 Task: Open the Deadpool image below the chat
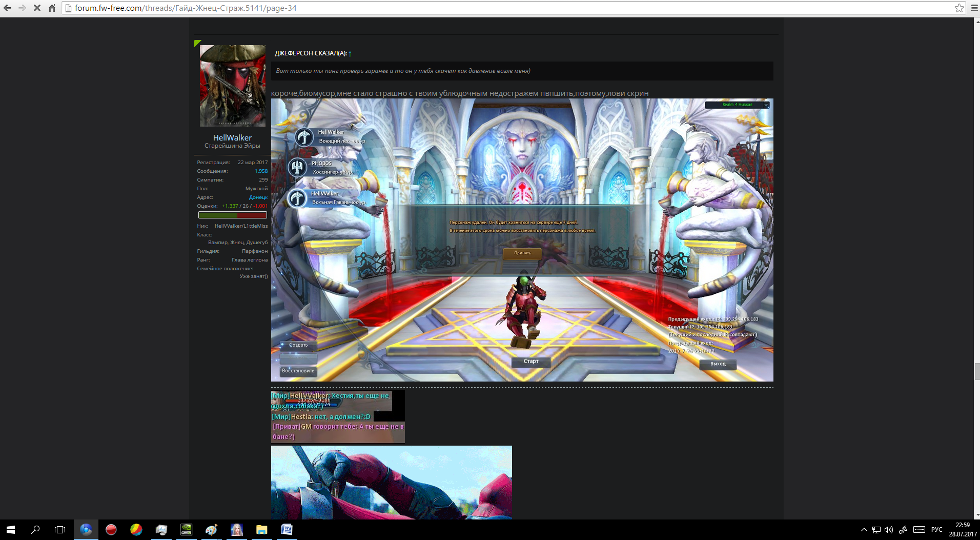[x=392, y=483]
